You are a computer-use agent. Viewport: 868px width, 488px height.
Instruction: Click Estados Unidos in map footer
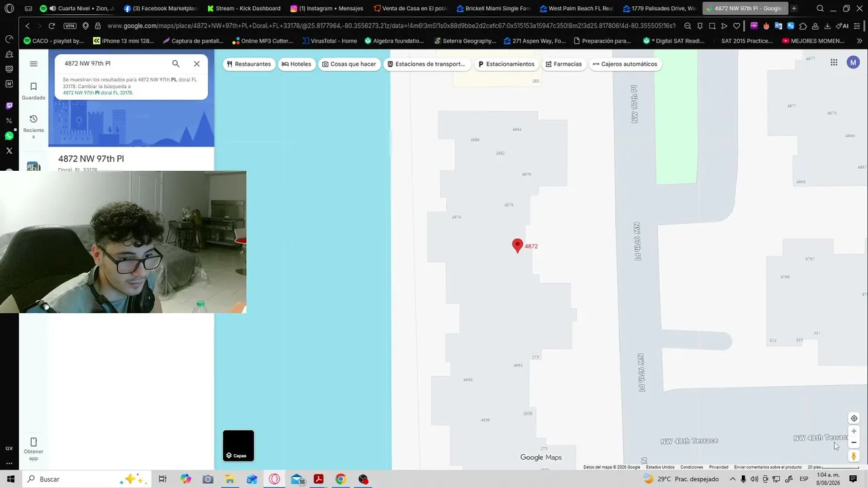click(660, 467)
